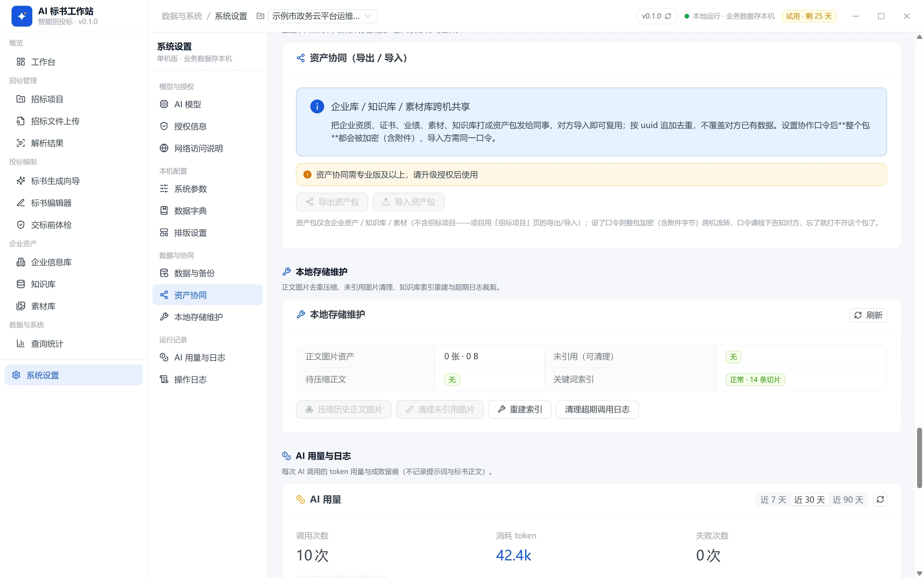
Task: Click the 正常 · 14 条切片 status tag
Action: 755,379
